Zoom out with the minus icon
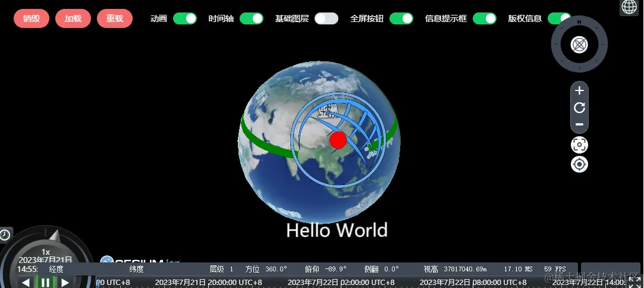The height and width of the screenshot is (288, 644). pos(580,124)
